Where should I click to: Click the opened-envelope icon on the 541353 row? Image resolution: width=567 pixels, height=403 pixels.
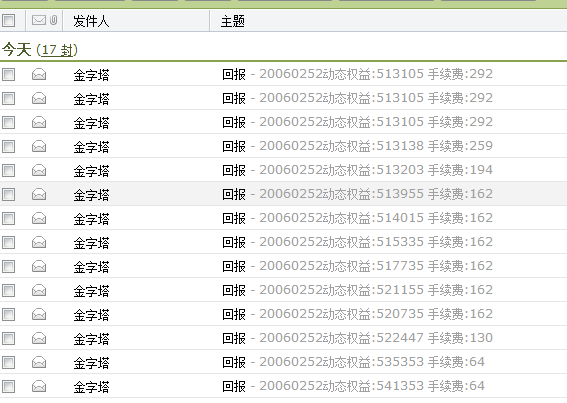pyautogui.click(x=39, y=386)
